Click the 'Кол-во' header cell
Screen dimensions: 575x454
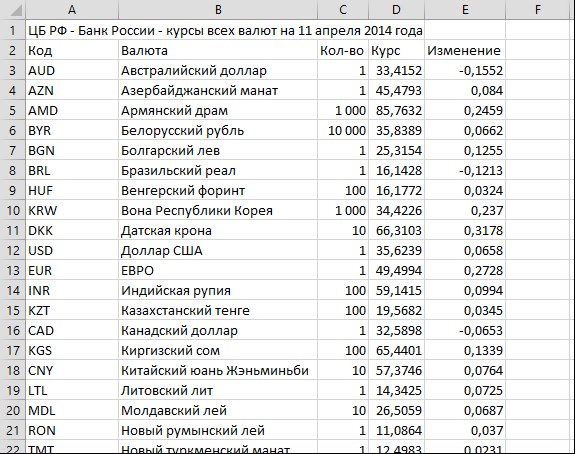(343, 50)
